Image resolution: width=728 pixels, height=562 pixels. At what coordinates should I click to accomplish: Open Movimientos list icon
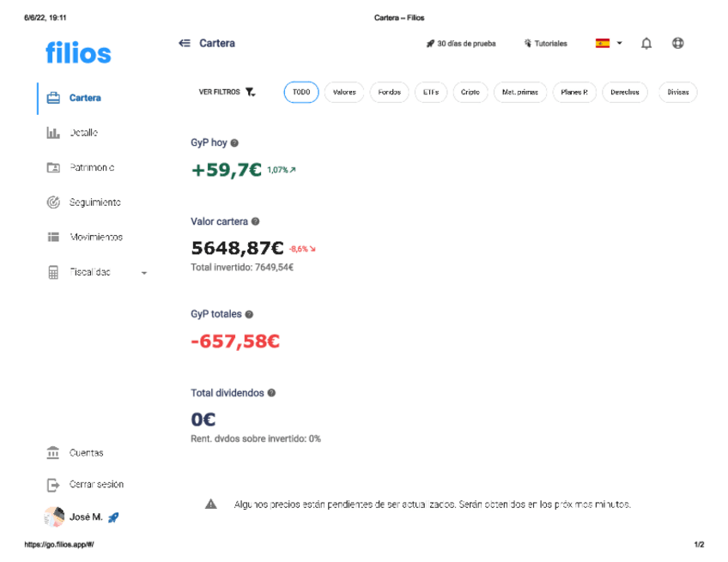coord(53,237)
